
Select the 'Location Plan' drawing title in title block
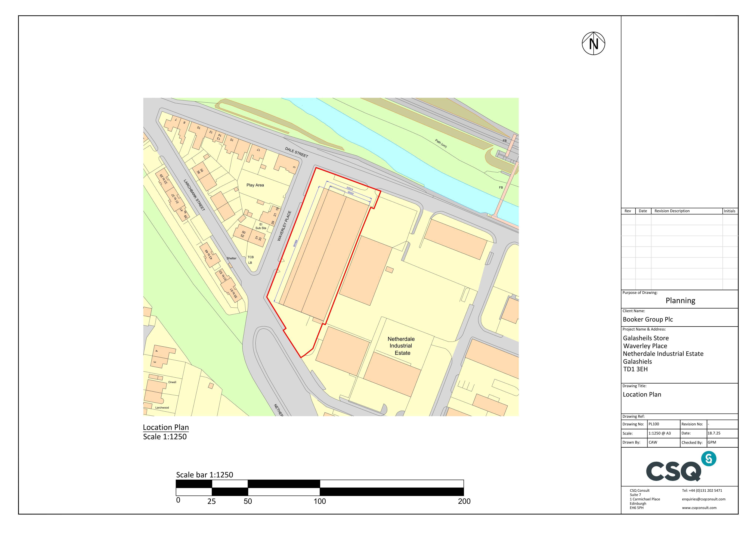(x=642, y=395)
